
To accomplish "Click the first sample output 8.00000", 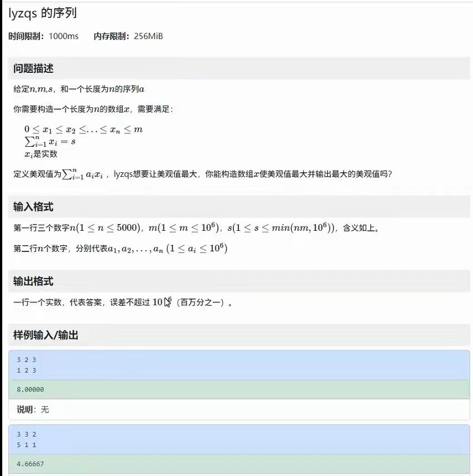I will pos(239,389).
